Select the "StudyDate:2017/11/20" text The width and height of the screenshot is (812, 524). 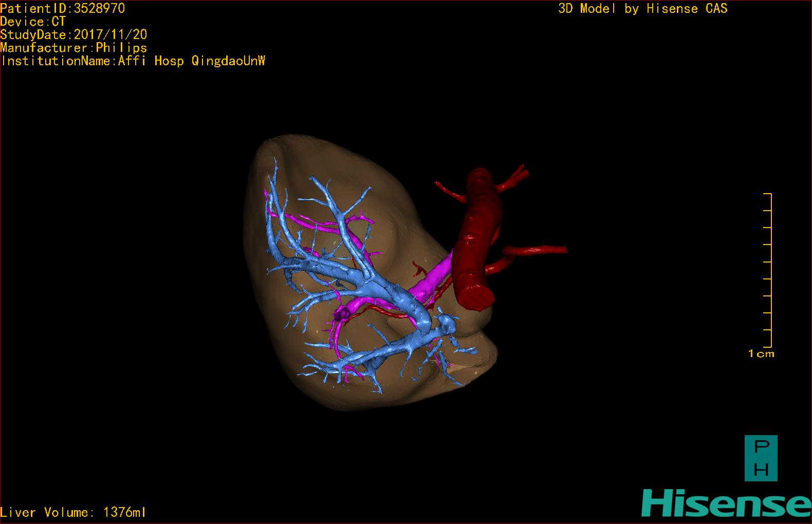(x=73, y=34)
